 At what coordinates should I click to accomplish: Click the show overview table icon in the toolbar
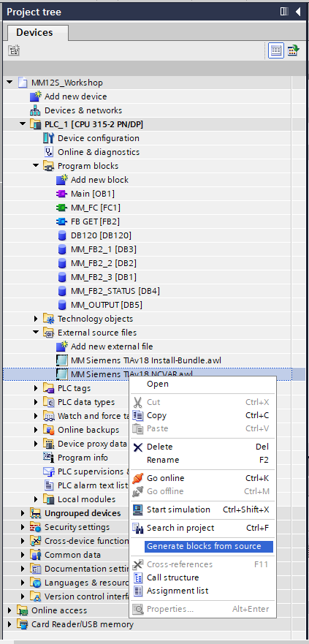coord(293,50)
